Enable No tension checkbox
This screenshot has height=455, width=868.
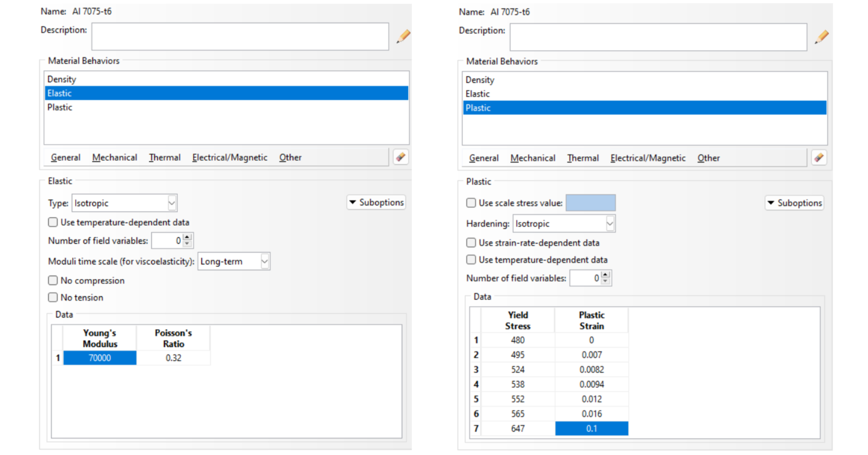click(53, 297)
